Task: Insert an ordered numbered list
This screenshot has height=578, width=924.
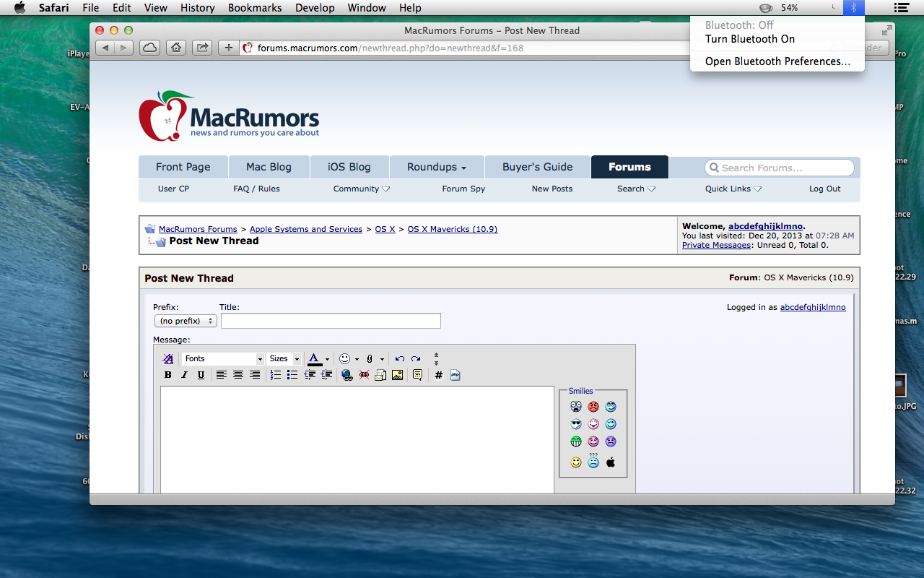Action: (275, 375)
